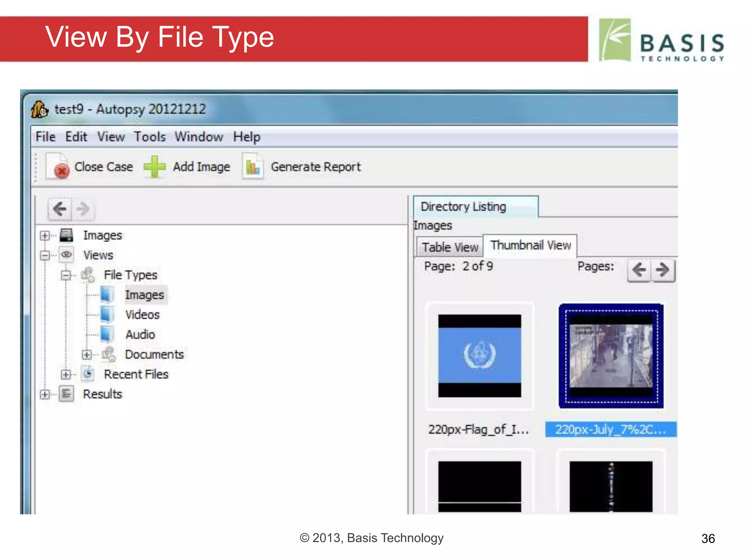
Task: Expand the top-level Images node
Action: (x=45, y=236)
